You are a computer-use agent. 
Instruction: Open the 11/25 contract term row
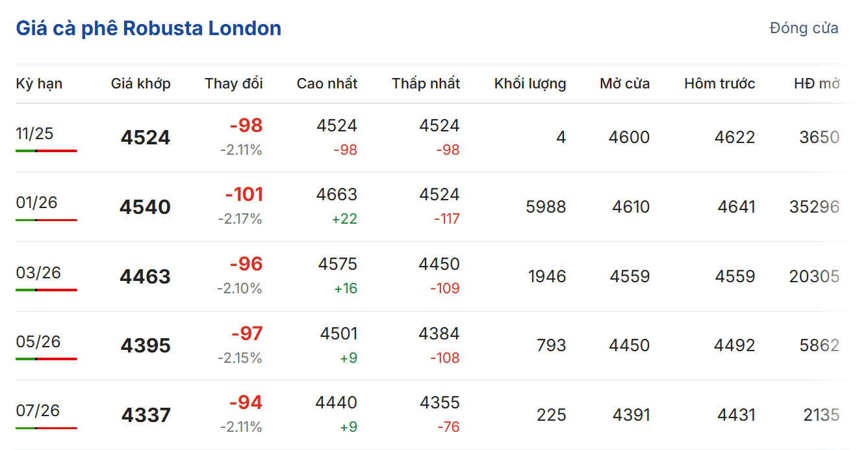[x=34, y=134]
